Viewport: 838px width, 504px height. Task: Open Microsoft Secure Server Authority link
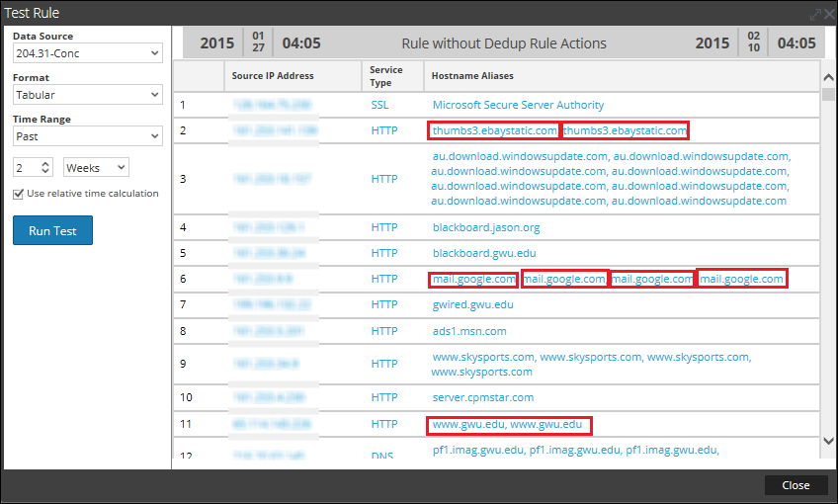pos(518,105)
